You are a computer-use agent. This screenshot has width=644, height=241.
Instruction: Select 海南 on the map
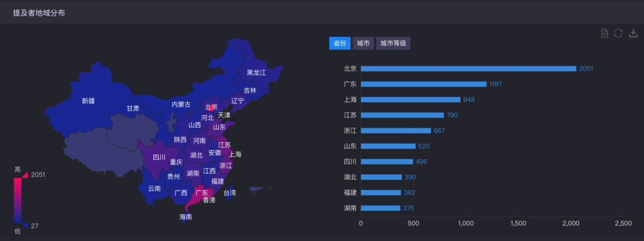pos(185,217)
